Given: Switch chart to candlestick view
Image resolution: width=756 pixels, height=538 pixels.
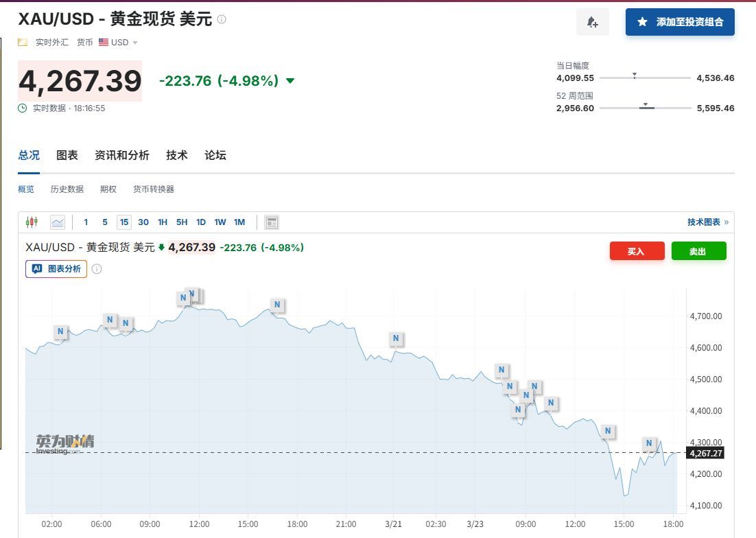Looking at the screenshot, I should [32, 222].
